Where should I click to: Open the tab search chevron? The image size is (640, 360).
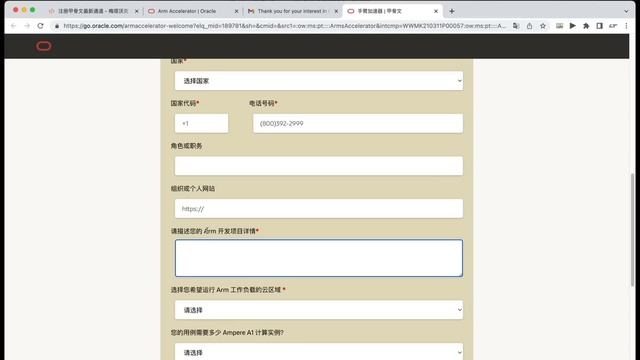click(626, 11)
